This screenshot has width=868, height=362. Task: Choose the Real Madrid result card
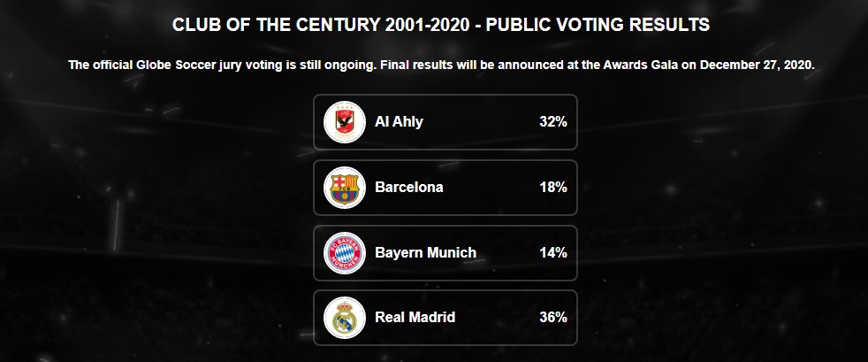click(x=445, y=318)
